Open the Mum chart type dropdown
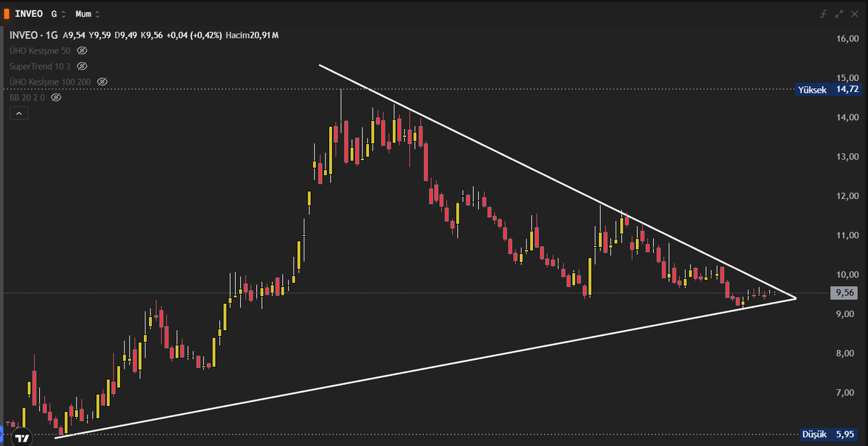The width and height of the screenshot is (868, 446). [88, 14]
